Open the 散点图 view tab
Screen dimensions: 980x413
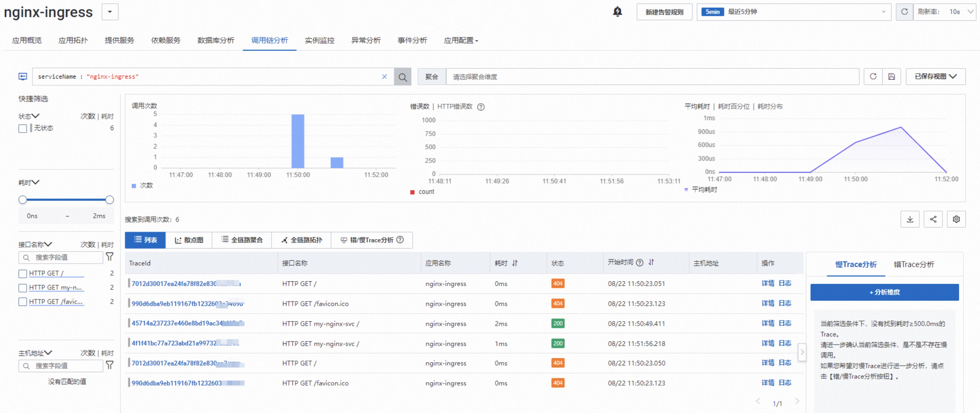[x=189, y=240]
